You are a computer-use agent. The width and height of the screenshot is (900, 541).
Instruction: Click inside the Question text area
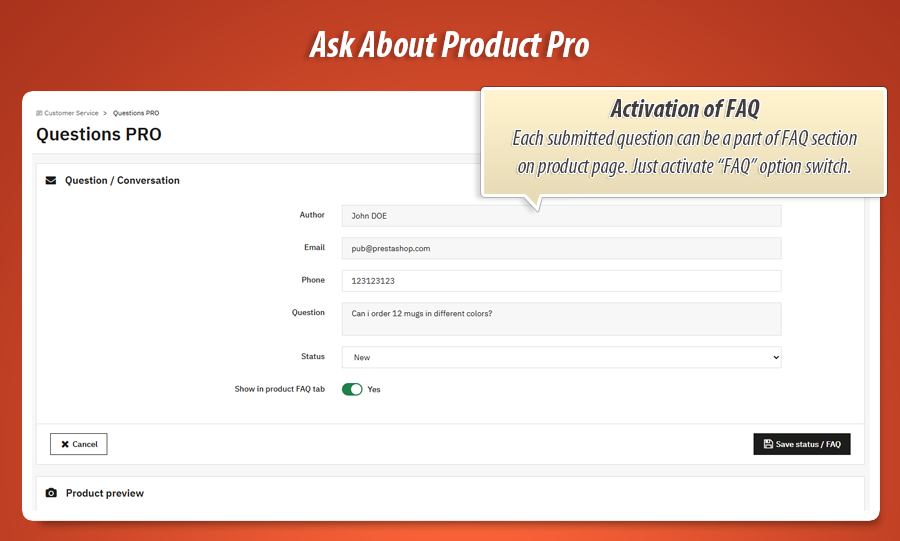(x=561, y=319)
